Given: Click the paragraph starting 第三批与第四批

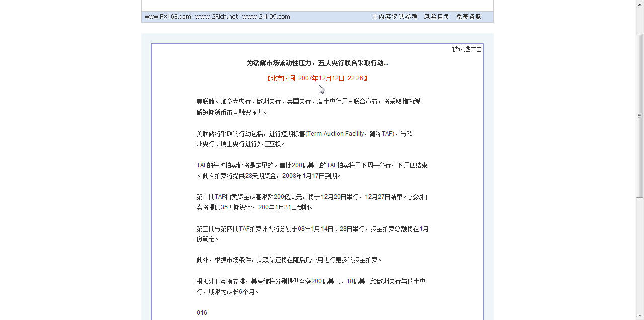Looking at the screenshot, I should [x=312, y=234].
